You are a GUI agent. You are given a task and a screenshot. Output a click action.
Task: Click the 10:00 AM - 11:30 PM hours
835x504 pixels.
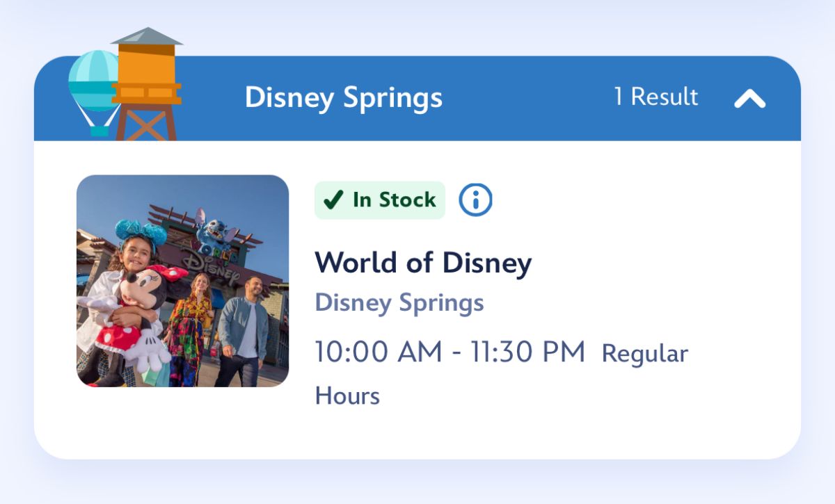(x=450, y=352)
